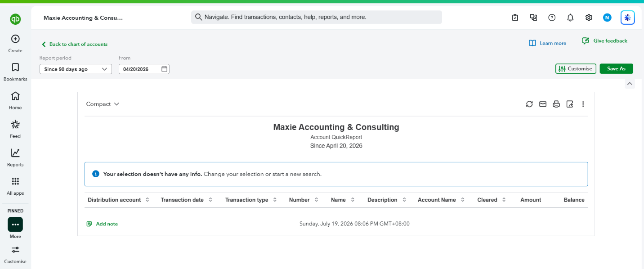Click the QuickBooks logo icon
644x269 pixels.
pyautogui.click(x=15, y=19)
